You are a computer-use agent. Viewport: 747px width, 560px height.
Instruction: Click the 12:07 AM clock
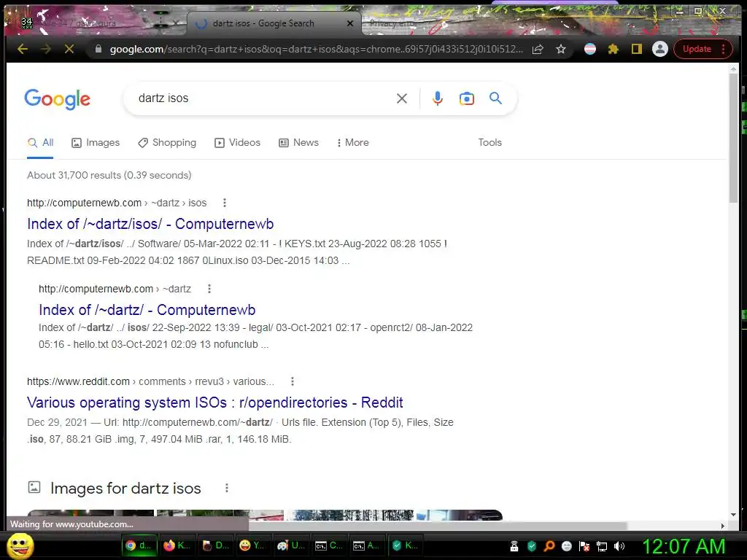pyautogui.click(x=684, y=546)
